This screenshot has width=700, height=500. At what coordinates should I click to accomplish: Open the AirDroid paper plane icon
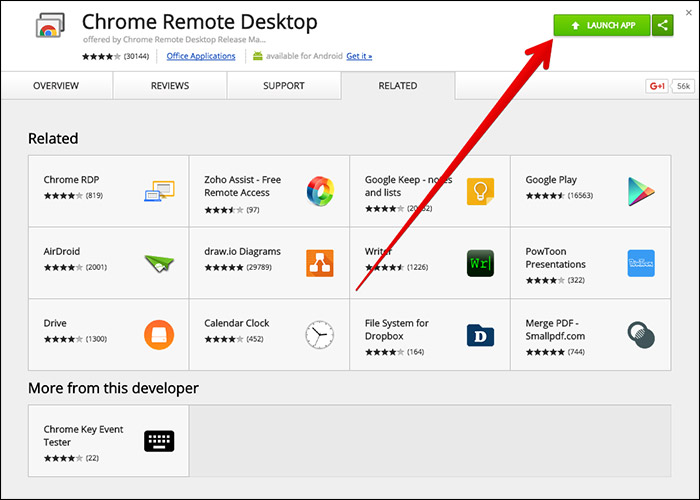click(158, 263)
